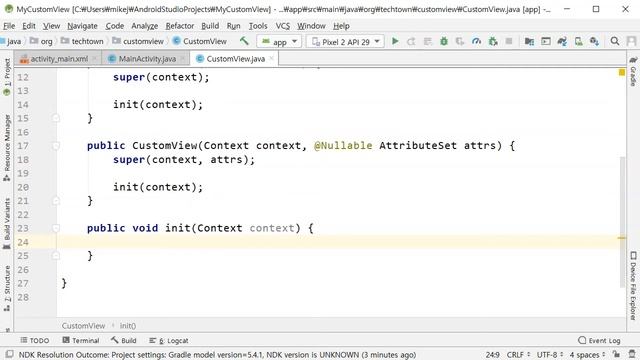Click customview in navigation breadcrumb
Screen dimensions: 640x360
[x=138, y=41]
